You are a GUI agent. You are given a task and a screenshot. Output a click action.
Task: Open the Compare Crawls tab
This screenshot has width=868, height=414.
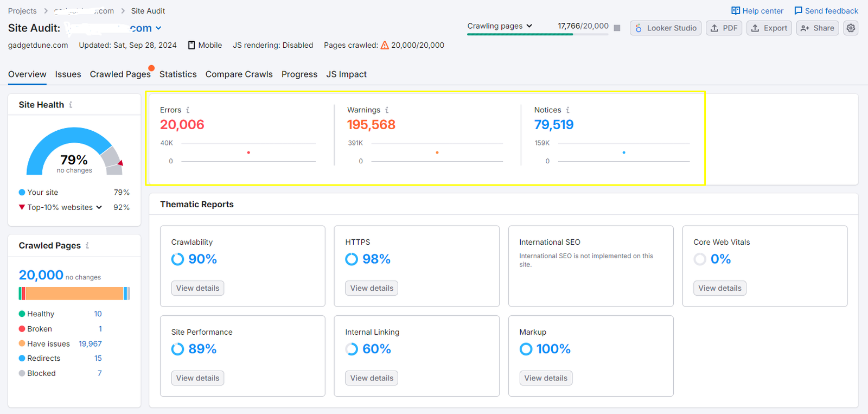(x=239, y=74)
